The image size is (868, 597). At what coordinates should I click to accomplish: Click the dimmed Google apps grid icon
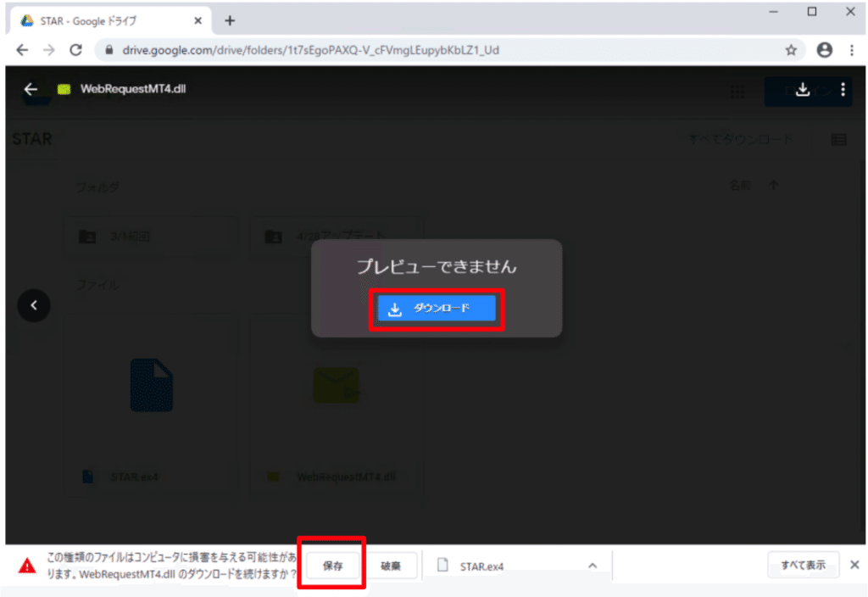click(737, 92)
